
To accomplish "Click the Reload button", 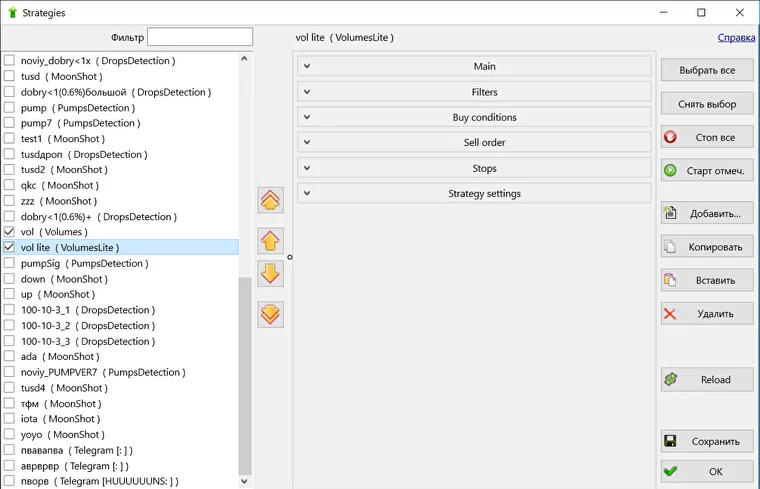I will 707,380.
